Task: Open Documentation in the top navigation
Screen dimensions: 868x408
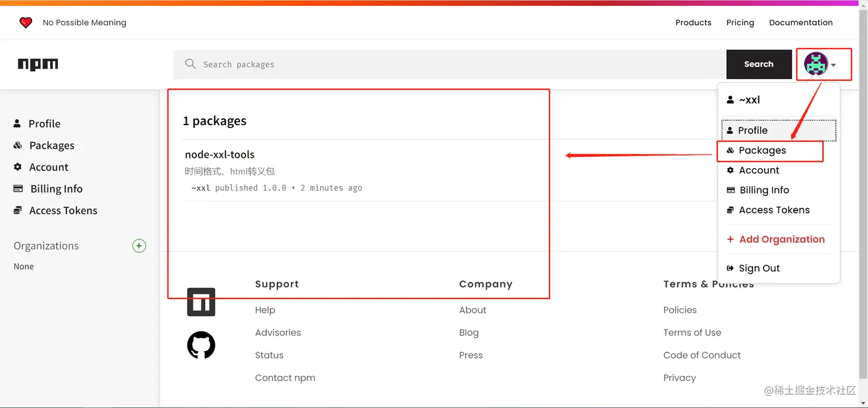Action: click(x=801, y=22)
